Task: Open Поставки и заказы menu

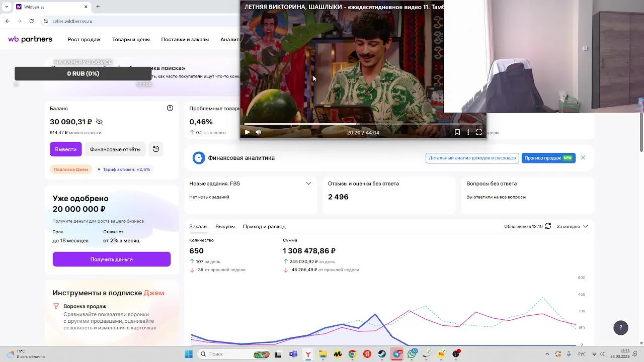Action: pyautogui.click(x=185, y=40)
